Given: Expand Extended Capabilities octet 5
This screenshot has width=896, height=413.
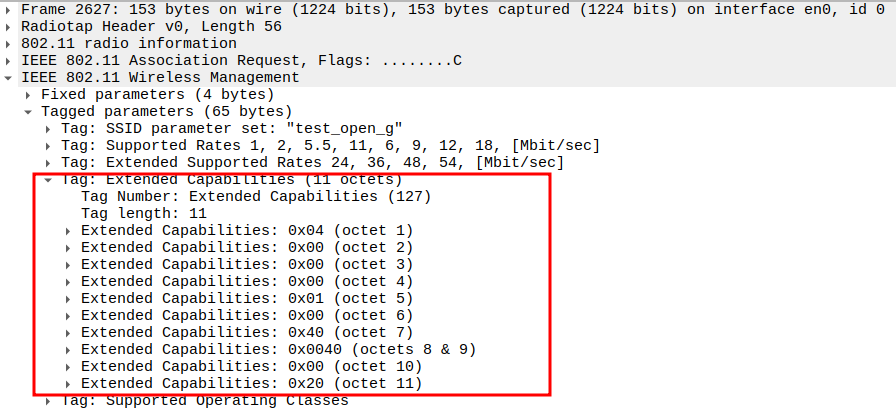Looking at the screenshot, I should (69, 298).
